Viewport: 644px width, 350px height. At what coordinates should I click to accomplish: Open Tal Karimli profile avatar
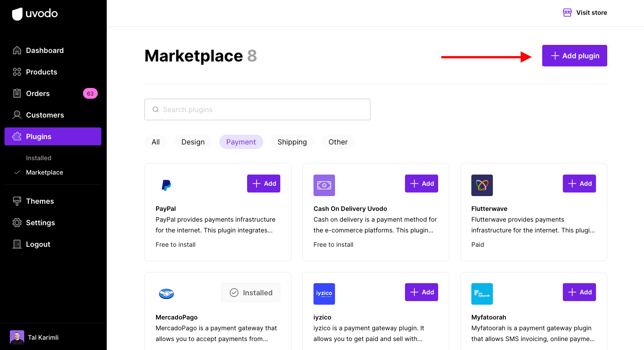[x=17, y=337]
